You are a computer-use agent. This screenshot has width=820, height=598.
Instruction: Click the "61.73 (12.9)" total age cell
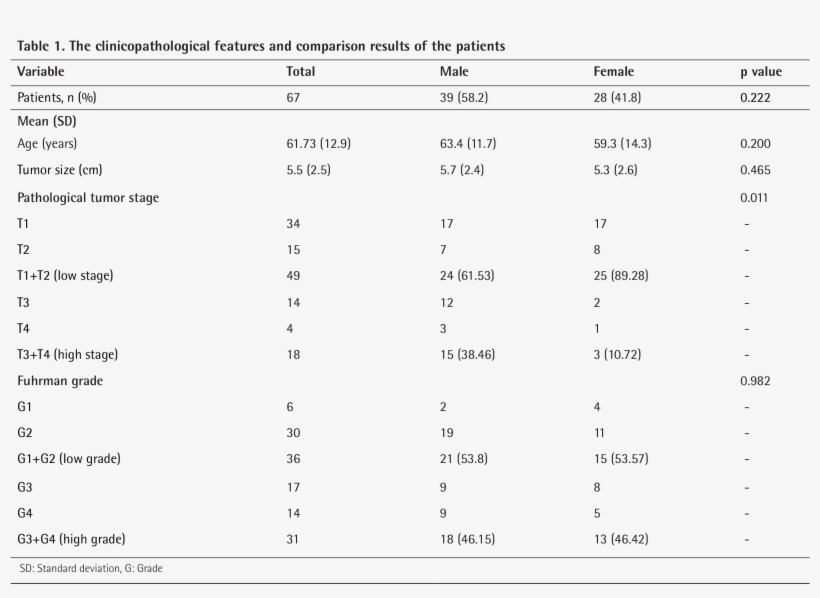coord(318,144)
